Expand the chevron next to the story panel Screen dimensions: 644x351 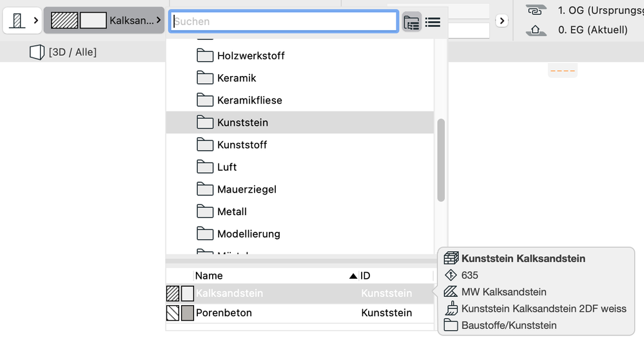[x=502, y=21]
